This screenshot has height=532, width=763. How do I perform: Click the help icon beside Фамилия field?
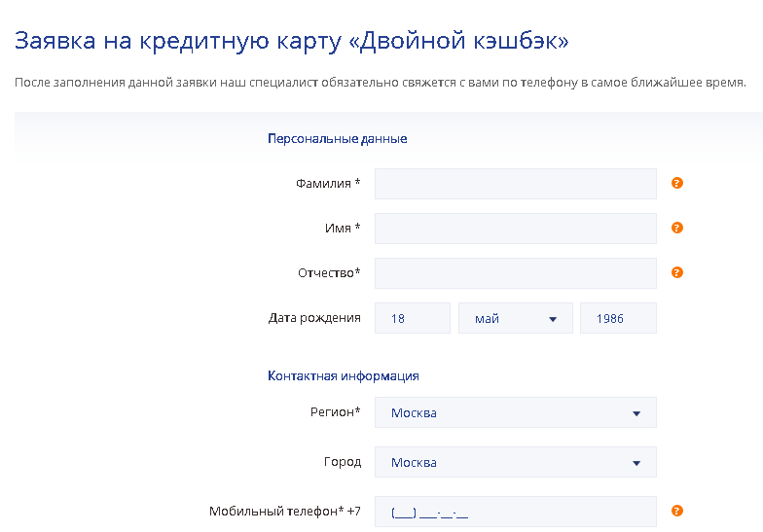click(677, 183)
